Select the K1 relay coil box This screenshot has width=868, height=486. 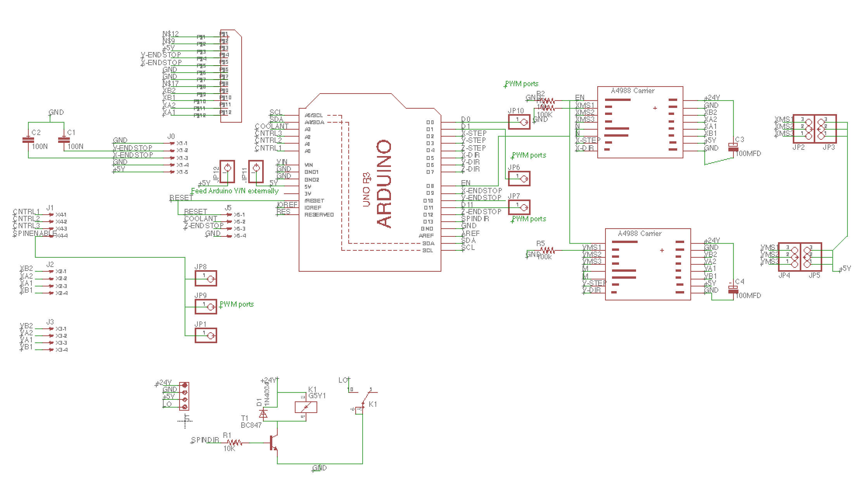coord(306,407)
